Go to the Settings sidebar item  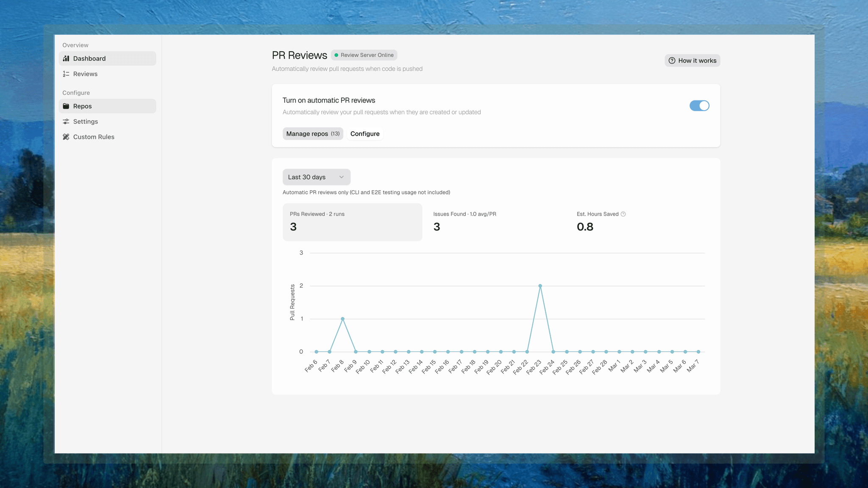[85, 122]
